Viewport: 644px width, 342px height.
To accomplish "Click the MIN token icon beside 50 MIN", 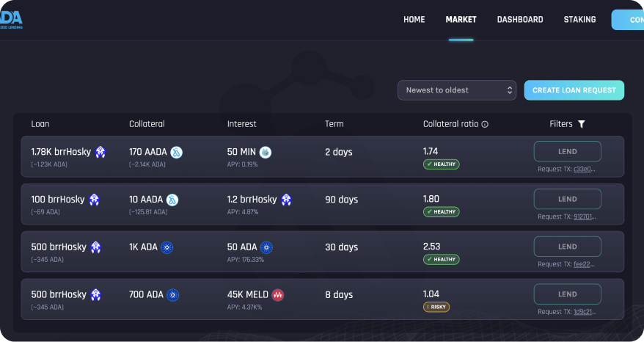I will click(266, 152).
